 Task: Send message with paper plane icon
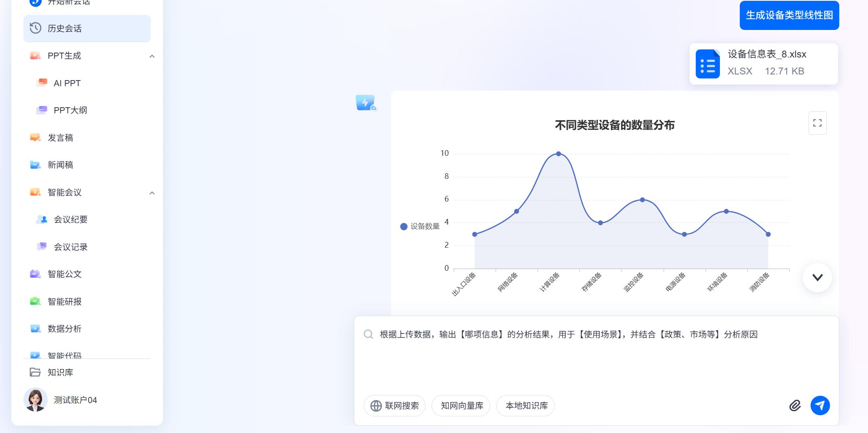[x=820, y=405]
